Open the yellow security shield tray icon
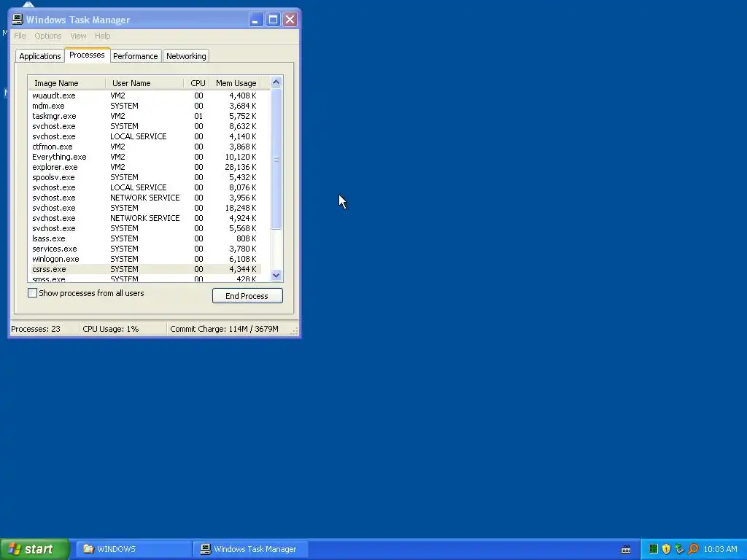The height and width of the screenshot is (560, 747). coord(667,549)
